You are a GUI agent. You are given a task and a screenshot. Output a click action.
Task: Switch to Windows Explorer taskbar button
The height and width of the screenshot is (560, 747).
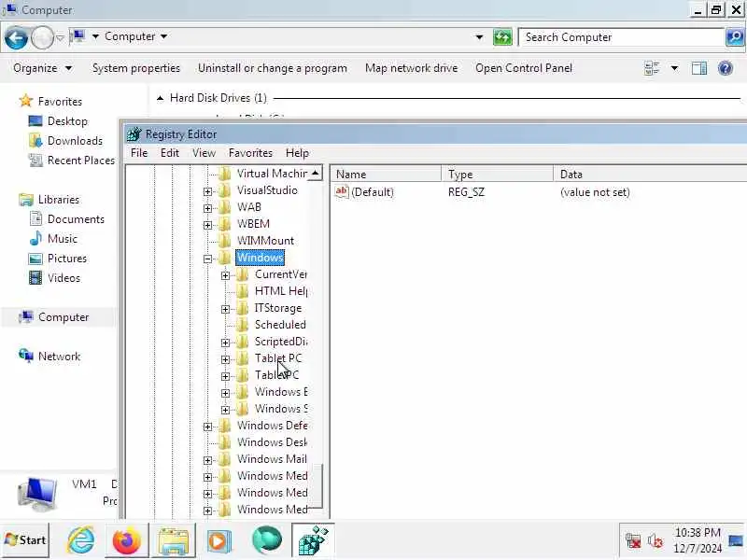coord(174,540)
